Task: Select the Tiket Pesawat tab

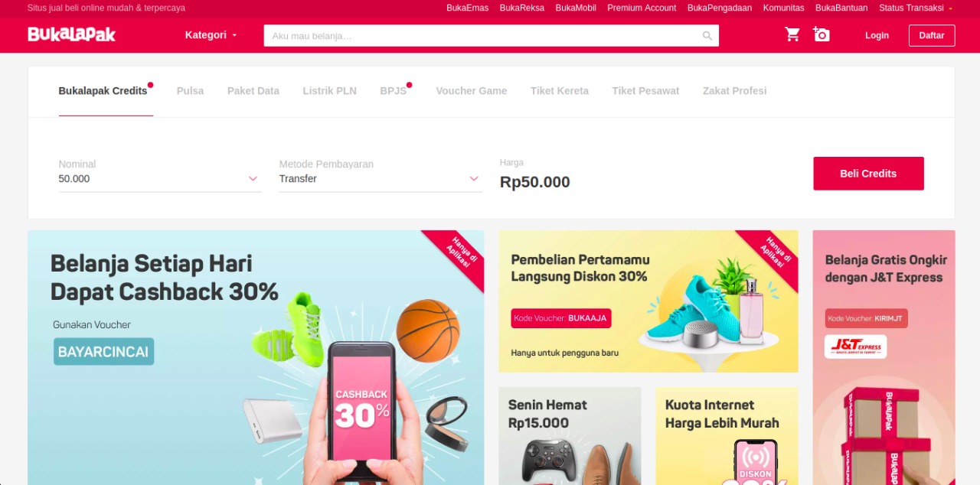Action: pyautogui.click(x=645, y=90)
